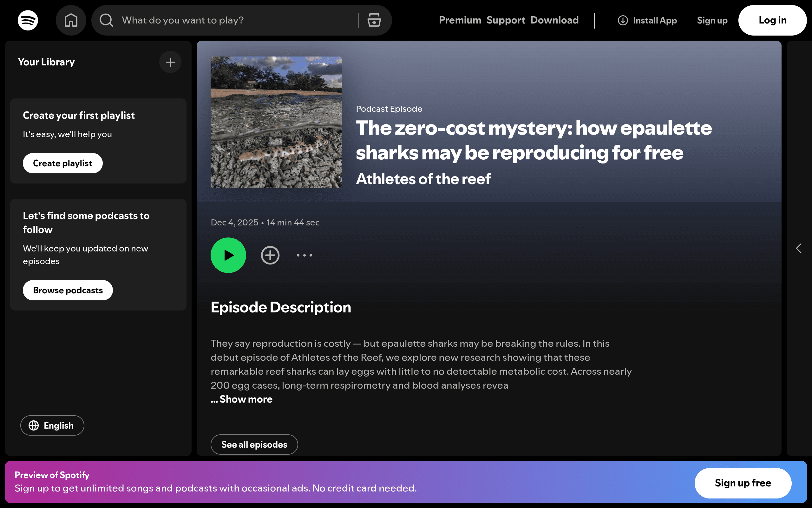Click See all episodes
Viewport: 812px width, 508px height.
tap(254, 444)
